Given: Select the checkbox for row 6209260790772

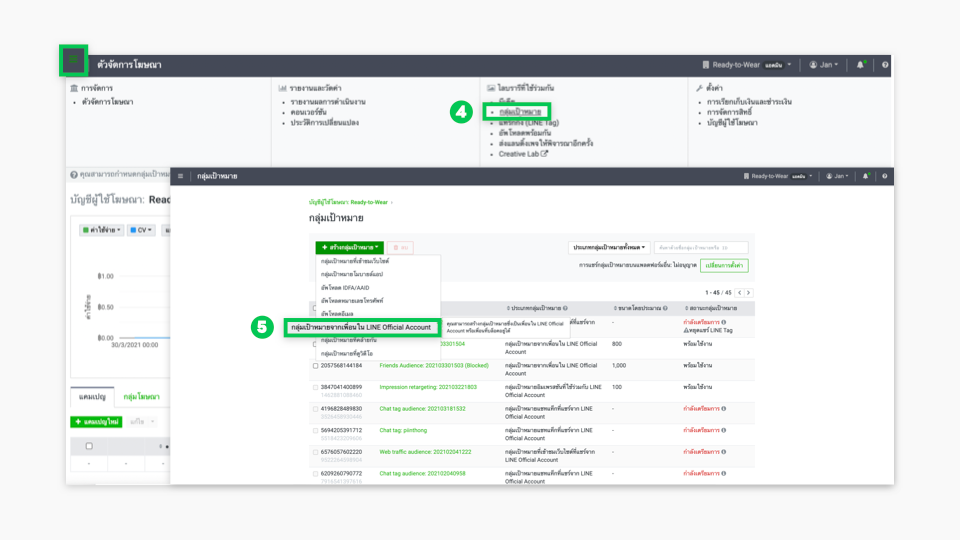Looking at the screenshot, I should pyautogui.click(x=315, y=472).
